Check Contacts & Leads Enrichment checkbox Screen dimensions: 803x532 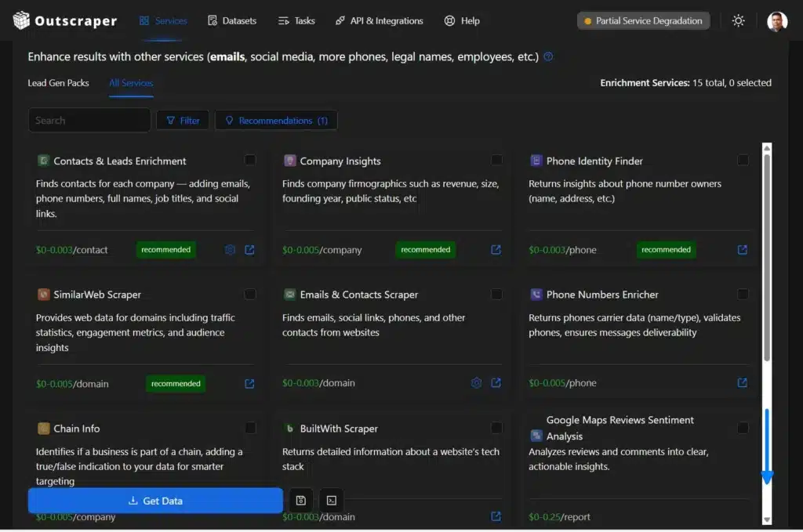[x=250, y=160]
